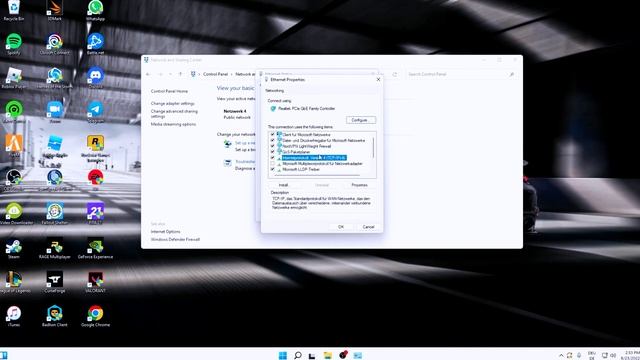Uncheck the QoS-Paketplaner checkbox
640x360 pixels.
[x=272, y=151]
